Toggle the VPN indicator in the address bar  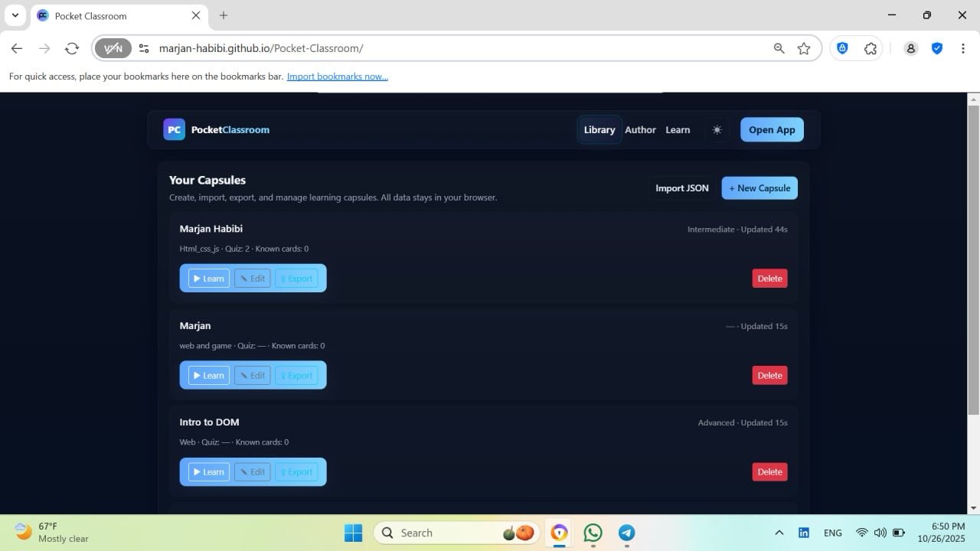[x=113, y=48]
